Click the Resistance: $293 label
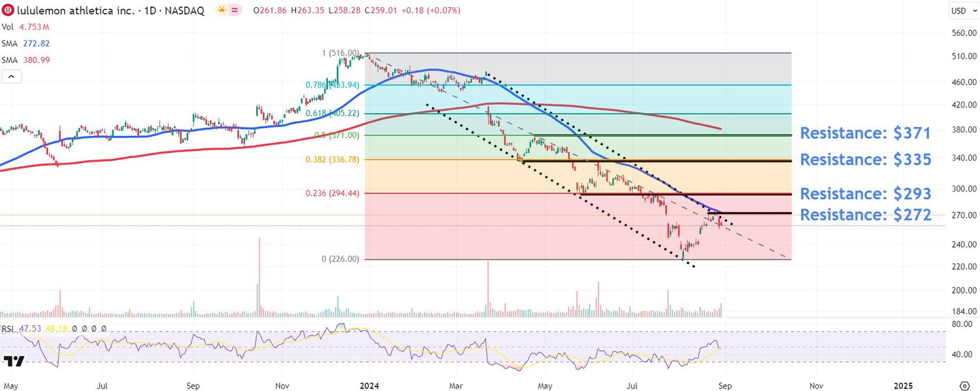 tap(865, 194)
